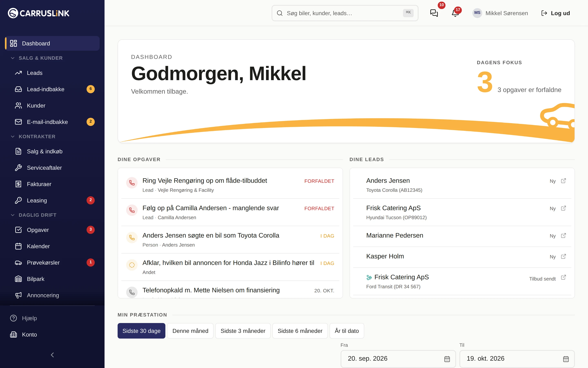The image size is (588, 368).
Task: Click the Til date field
Action: (x=517, y=359)
